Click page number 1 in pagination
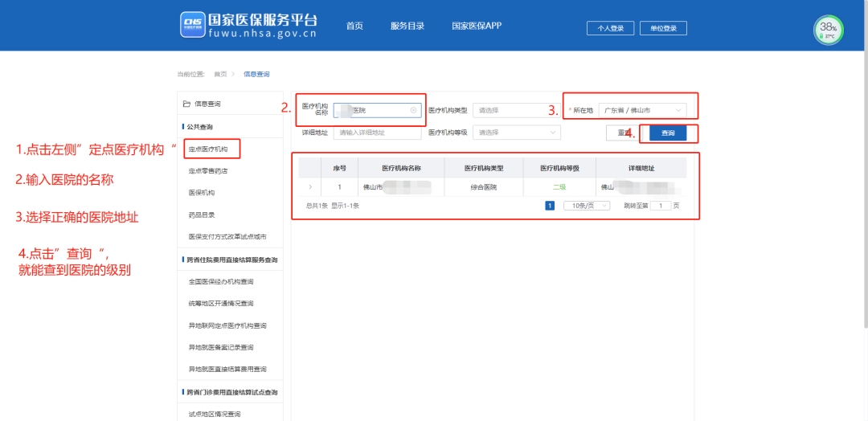 click(550, 206)
